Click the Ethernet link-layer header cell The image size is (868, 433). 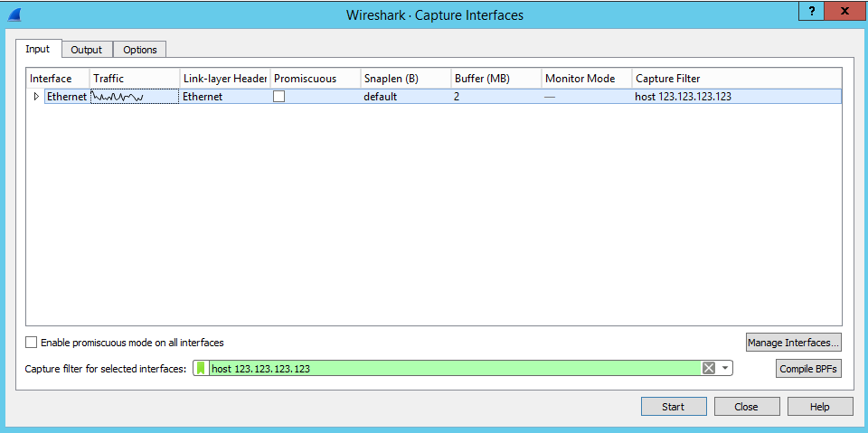pyautogui.click(x=225, y=97)
